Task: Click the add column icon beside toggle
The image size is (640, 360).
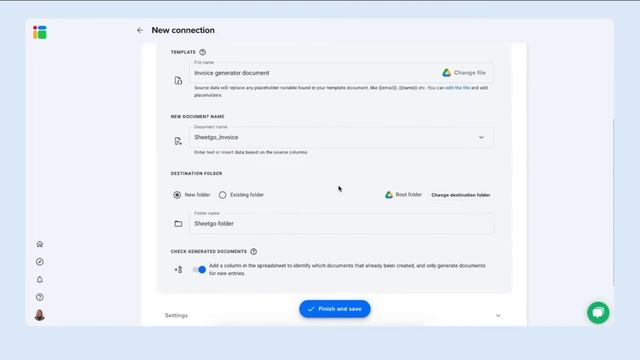Action: point(178,269)
